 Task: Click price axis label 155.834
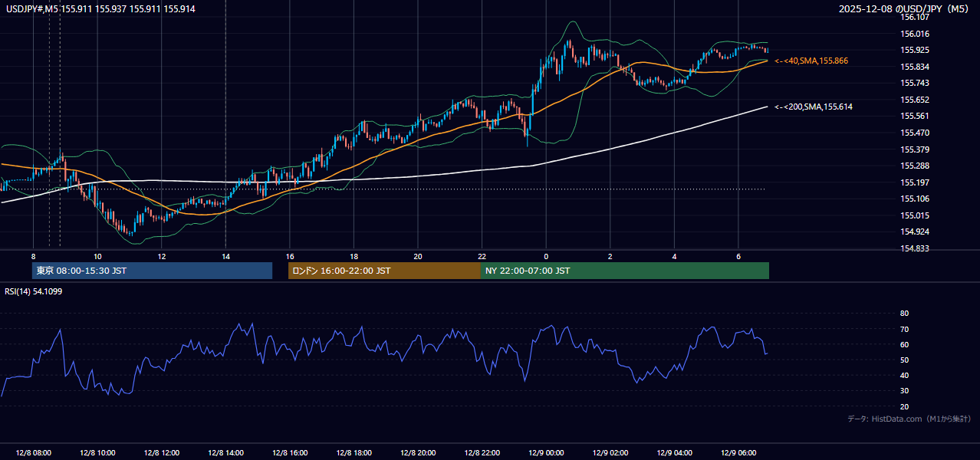click(x=915, y=67)
